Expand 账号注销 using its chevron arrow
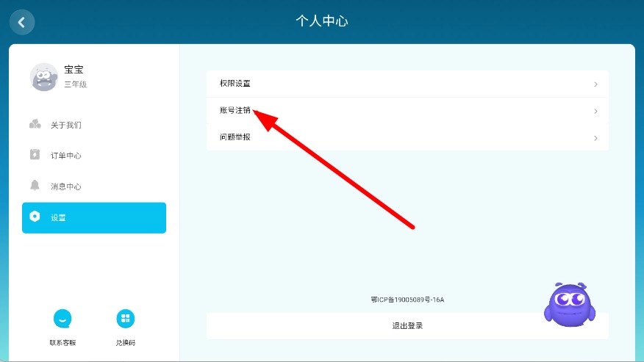This screenshot has height=362, width=644. pos(595,112)
